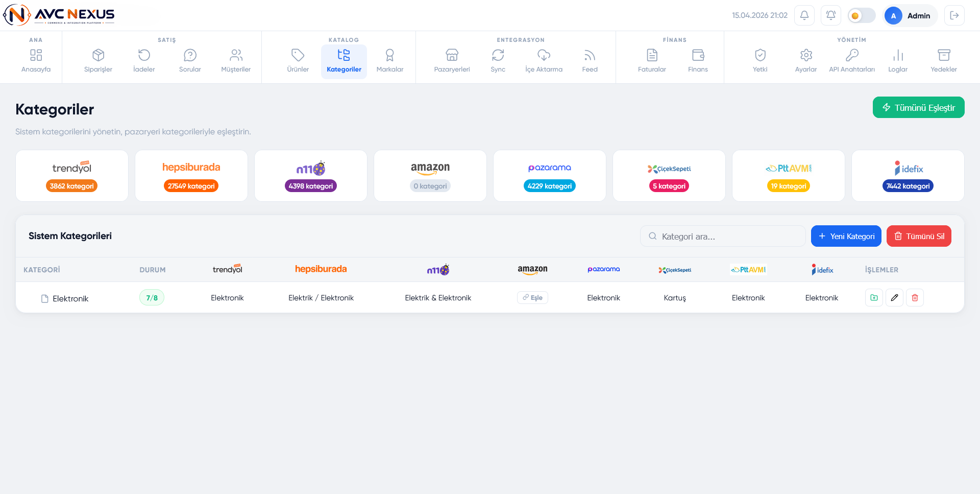This screenshot has height=494, width=980.
Task: Edit the Elektronik category
Action: [895, 297]
